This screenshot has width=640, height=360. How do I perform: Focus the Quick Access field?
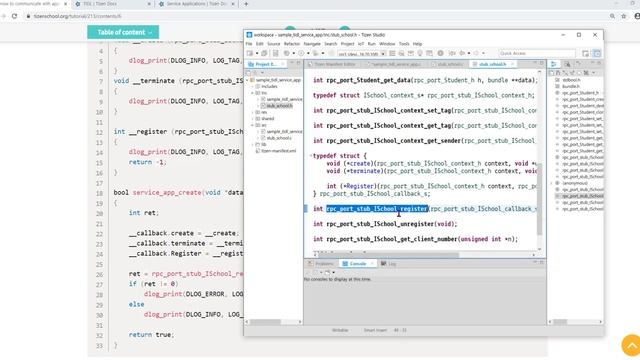(537, 53)
